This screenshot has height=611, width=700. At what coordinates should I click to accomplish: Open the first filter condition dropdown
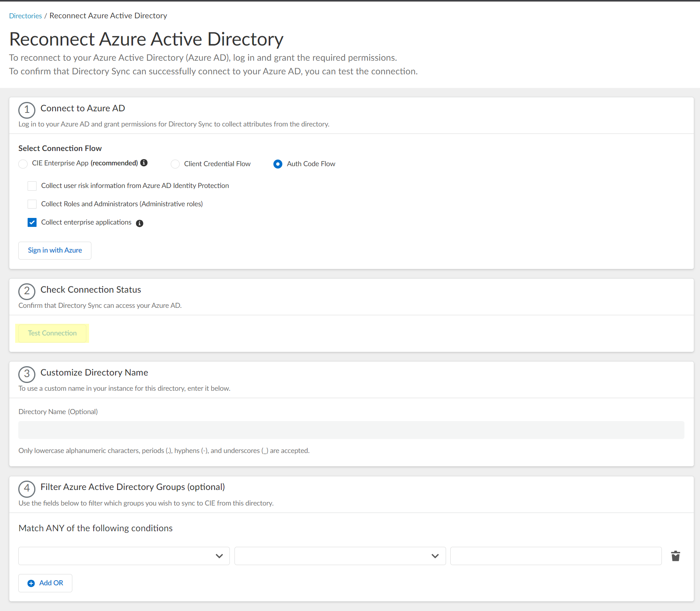pos(124,556)
